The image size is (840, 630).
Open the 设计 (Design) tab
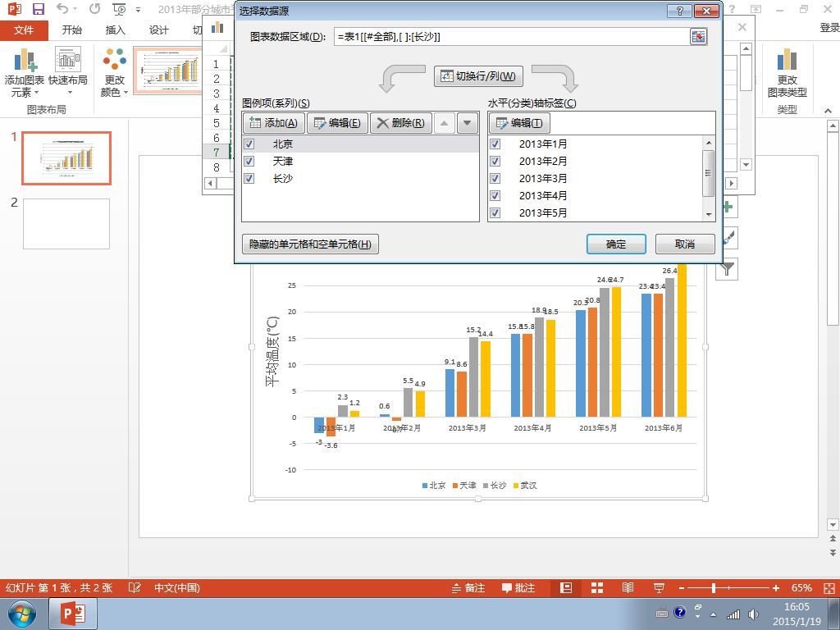click(x=159, y=30)
